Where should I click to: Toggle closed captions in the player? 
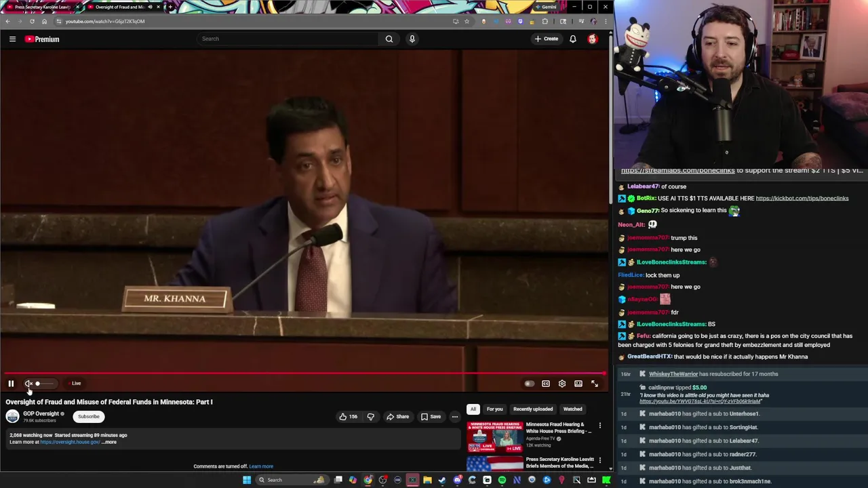click(545, 384)
